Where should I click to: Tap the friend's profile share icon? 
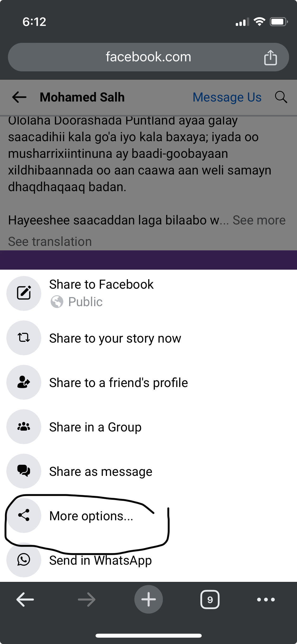[24, 382]
